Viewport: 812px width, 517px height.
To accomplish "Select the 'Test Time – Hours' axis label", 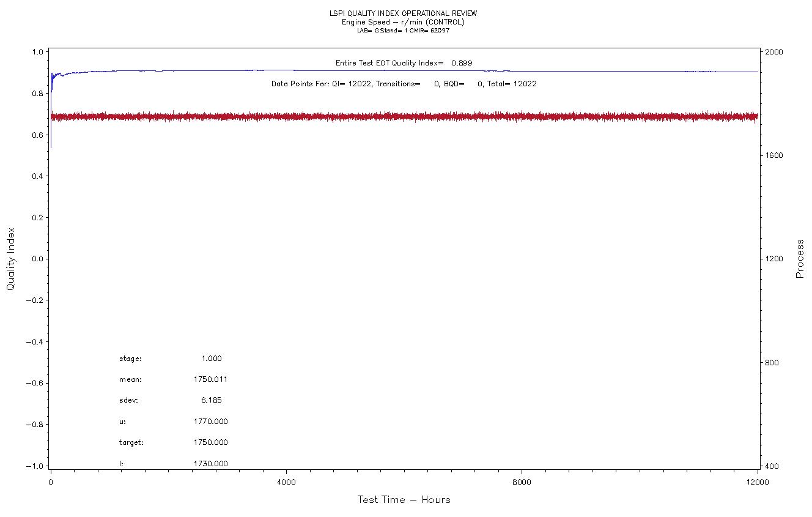I will [x=404, y=500].
